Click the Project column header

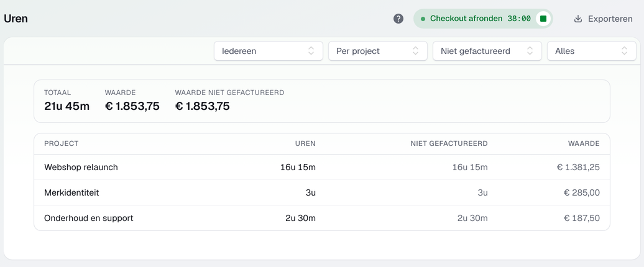pyautogui.click(x=61, y=143)
